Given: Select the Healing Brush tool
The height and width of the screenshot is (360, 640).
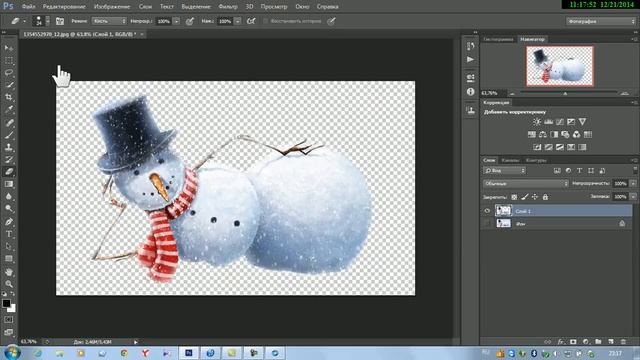Looking at the screenshot, I should [9, 122].
